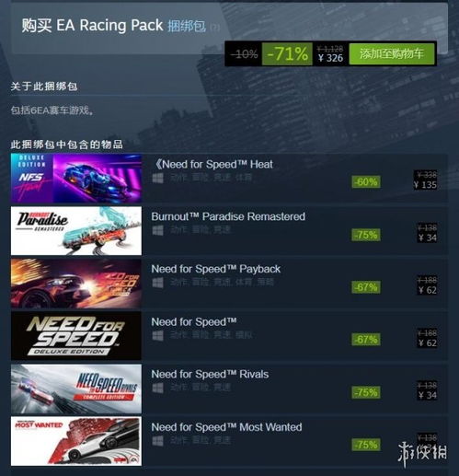
Task: Click the Windows icon under Need for Speed Payback
Action: (x=158, y=283)
